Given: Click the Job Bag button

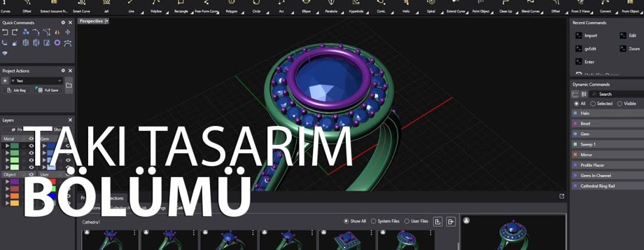Looking at the screenshot, I should click(x=16, y=90).
